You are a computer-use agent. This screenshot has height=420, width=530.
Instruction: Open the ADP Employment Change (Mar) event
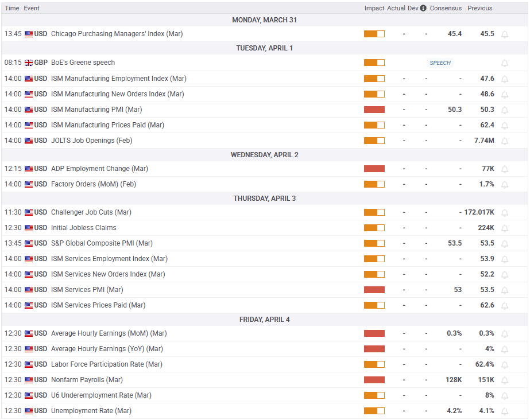click(99, 169)
